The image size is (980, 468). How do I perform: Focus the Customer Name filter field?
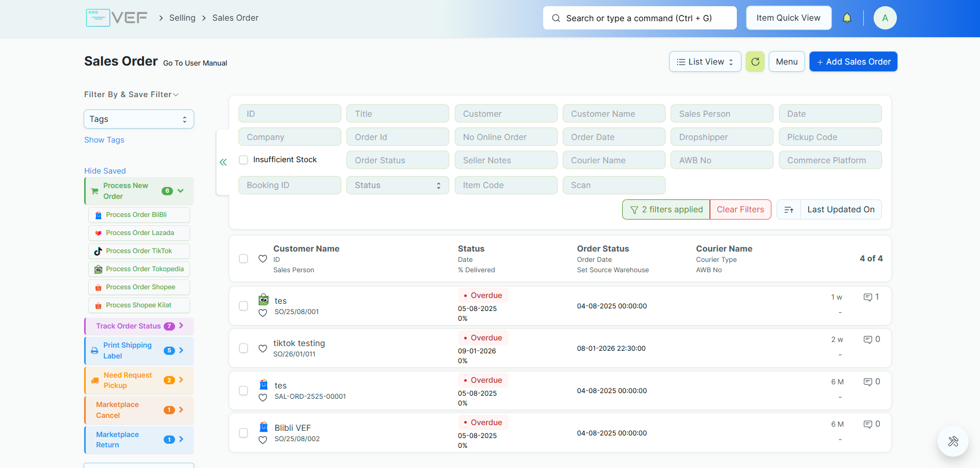pos(613,114)
